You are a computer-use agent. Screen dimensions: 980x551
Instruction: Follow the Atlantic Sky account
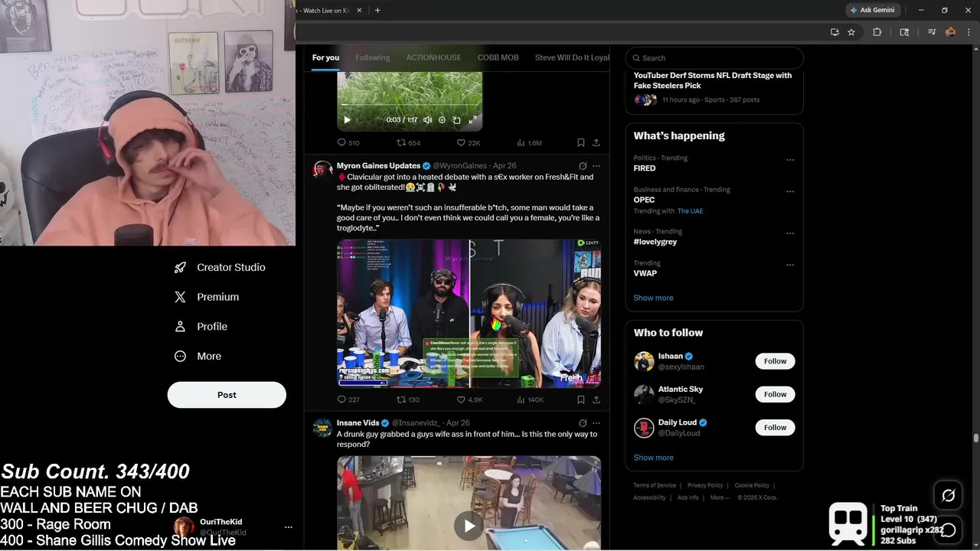(775, 394)
